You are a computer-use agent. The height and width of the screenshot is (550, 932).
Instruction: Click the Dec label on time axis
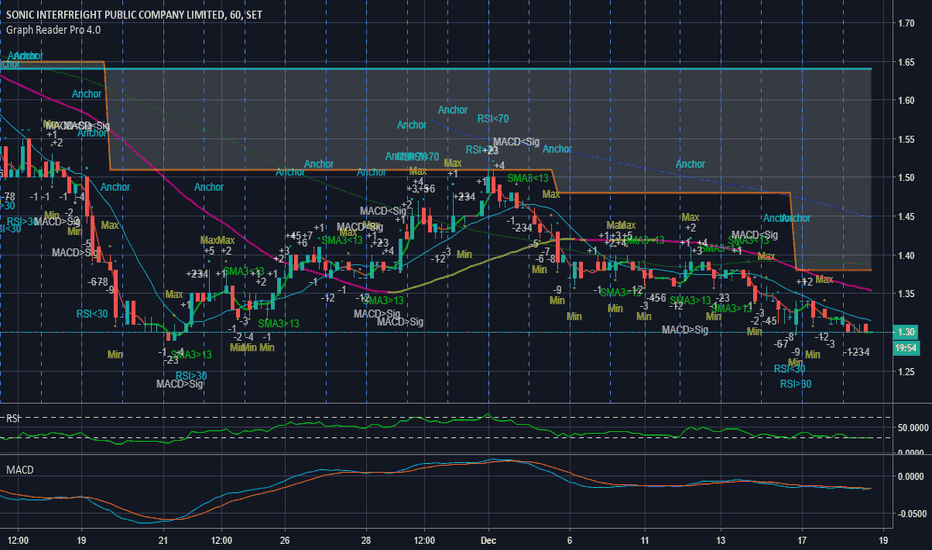tap(488, 540)
